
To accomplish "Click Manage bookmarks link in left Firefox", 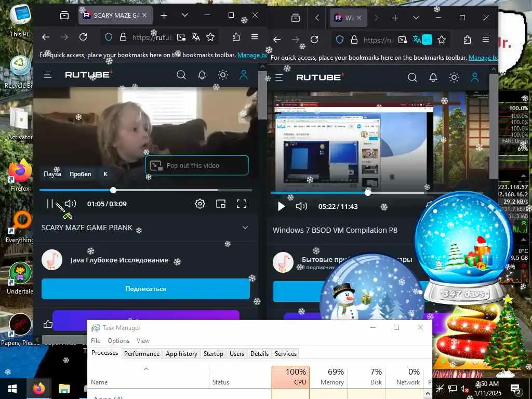I will coord(252,55).
